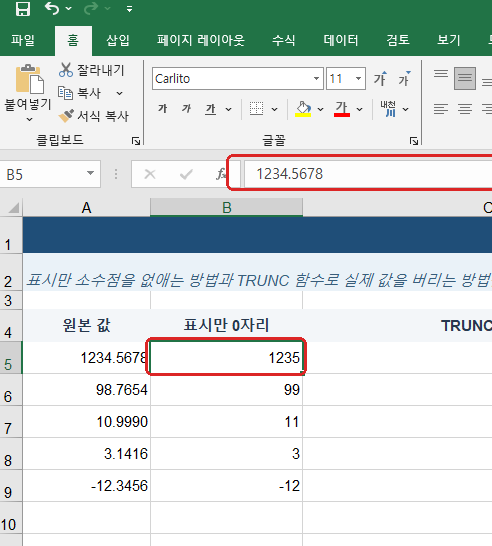Increase font size with the larger 가 icon
The width and height of the screenshot is (492, 546).
[x=380, y=79]
